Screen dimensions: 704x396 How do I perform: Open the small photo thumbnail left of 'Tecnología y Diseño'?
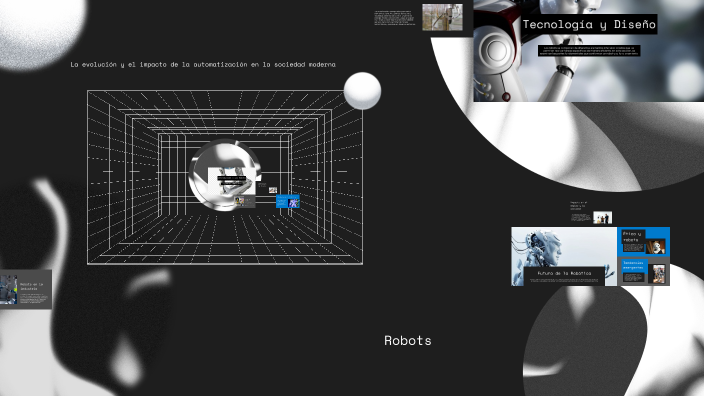point(442,17)
